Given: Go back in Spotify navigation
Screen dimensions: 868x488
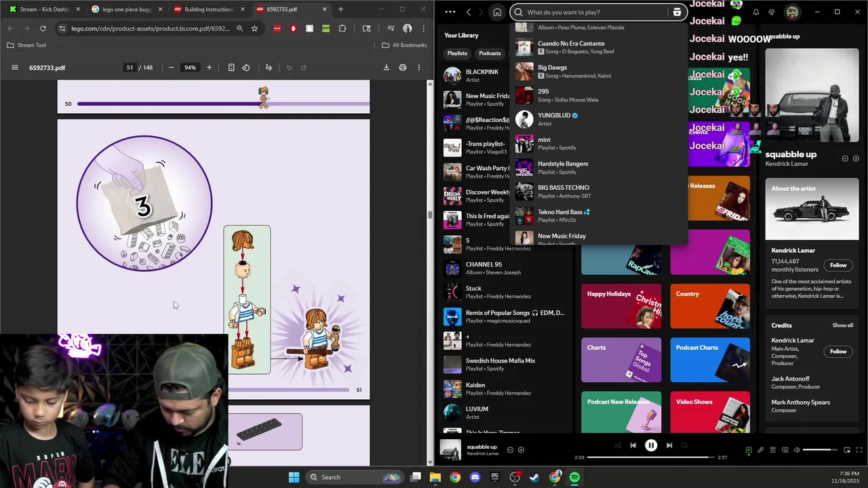Looking at the screenshot, I should click(x=469, y=12).
